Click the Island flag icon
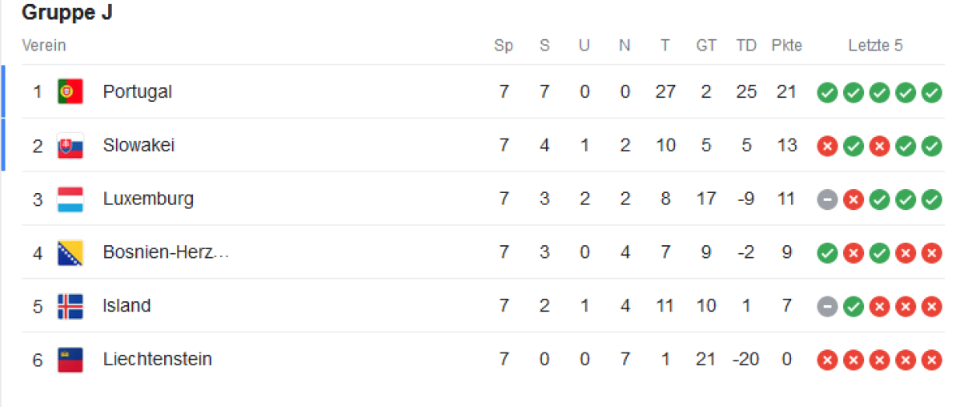This screenshot has width=980, height=407. click(70, 306)
